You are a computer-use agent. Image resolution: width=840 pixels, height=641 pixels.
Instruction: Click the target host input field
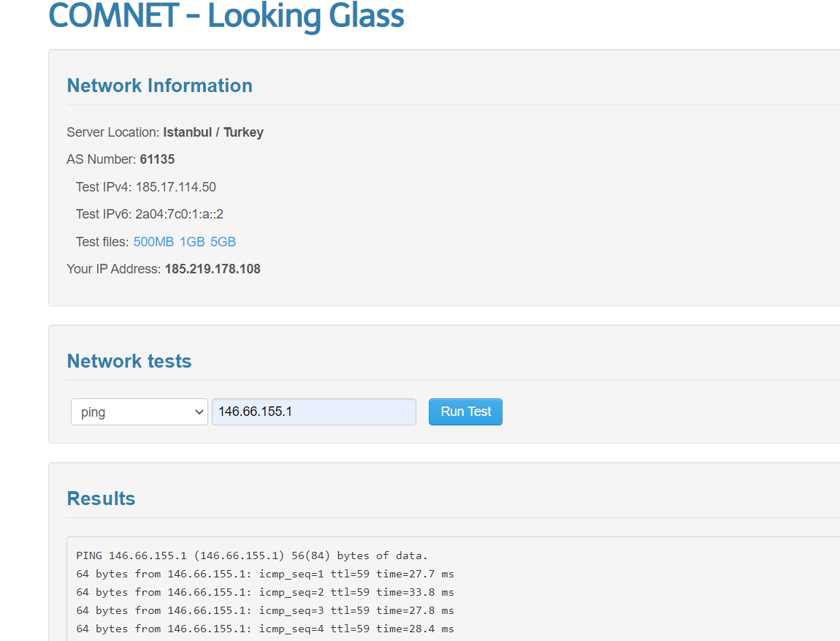click(313, 411)
